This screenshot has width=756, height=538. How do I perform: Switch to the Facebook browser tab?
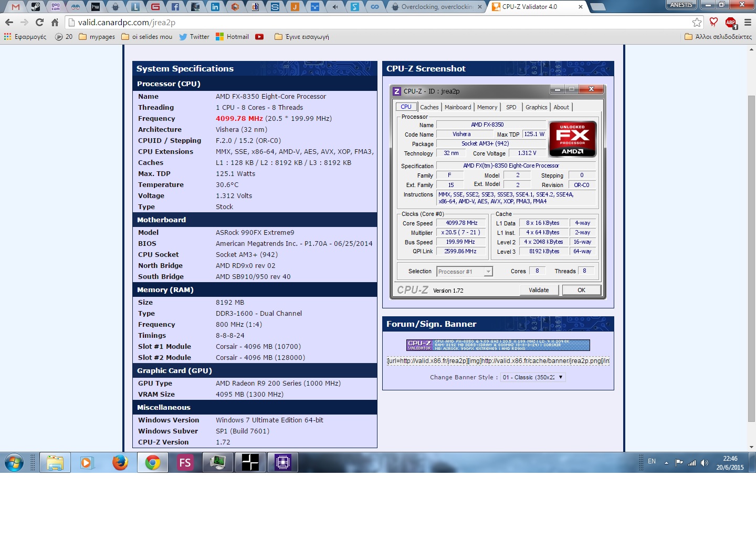pyautogui.click(x=175, y=7)
